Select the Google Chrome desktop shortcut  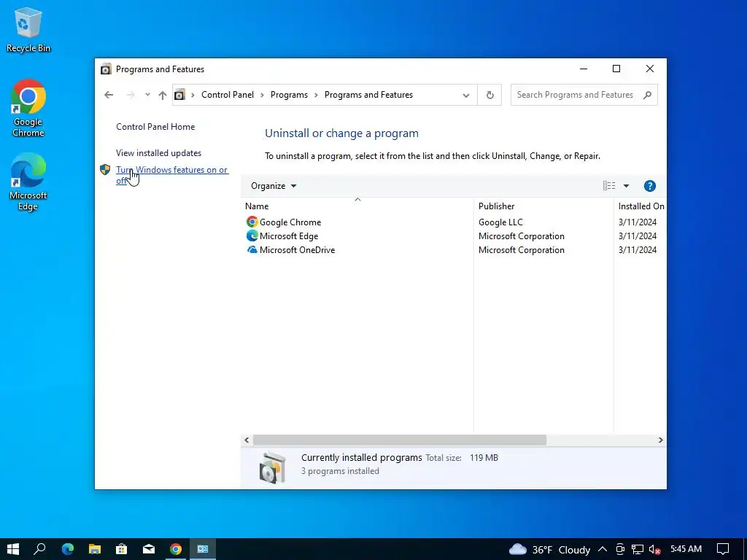pyautogui.click(x=28, y=109)
